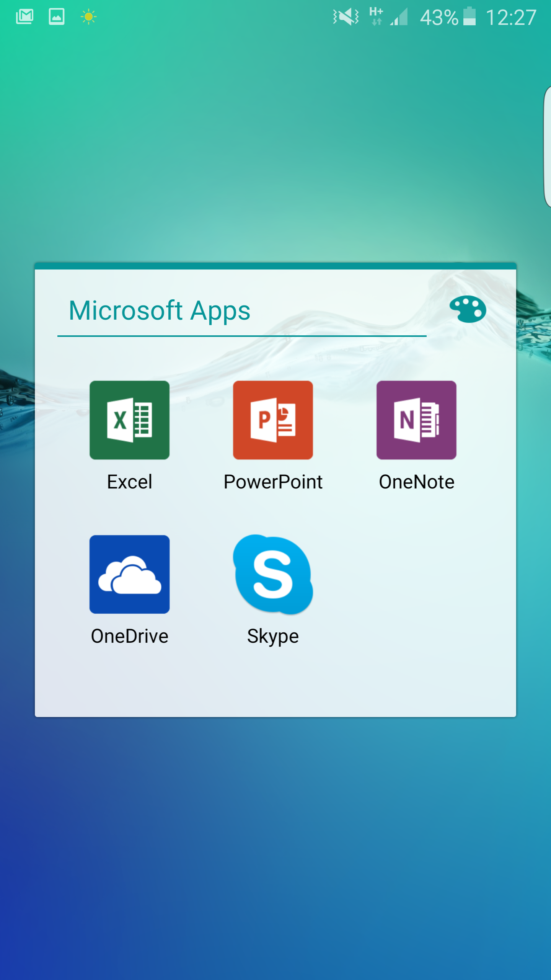Tap the 43% battery indicator
The image size is (551, 980).
click(447, 18)
